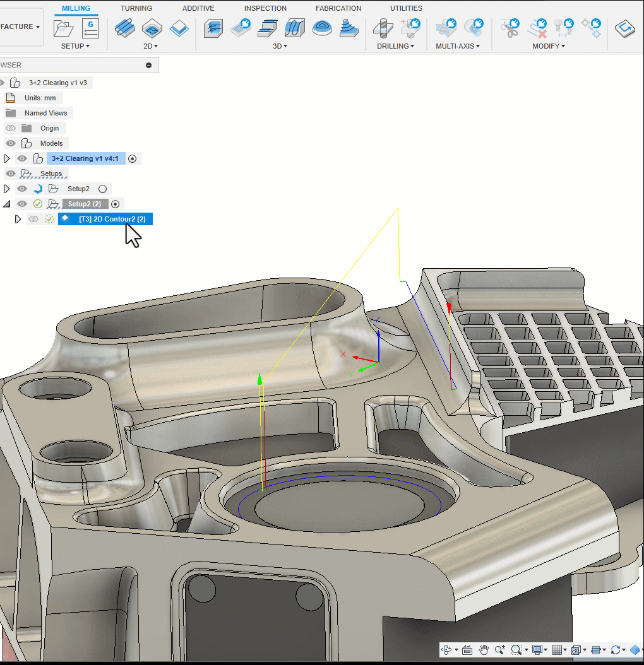644x665 pixels.
Task: Select the 2D Pocket milling tool
Action: point(152,28)
